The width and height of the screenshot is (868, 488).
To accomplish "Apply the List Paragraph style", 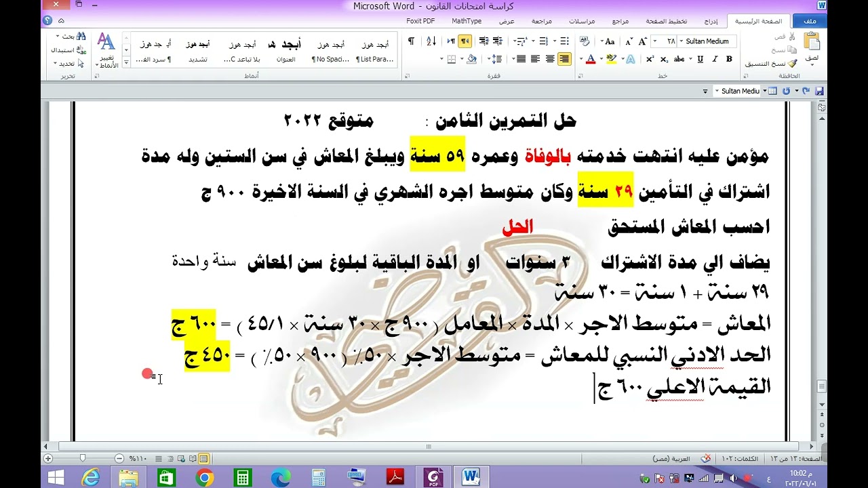I will point(374,51).
